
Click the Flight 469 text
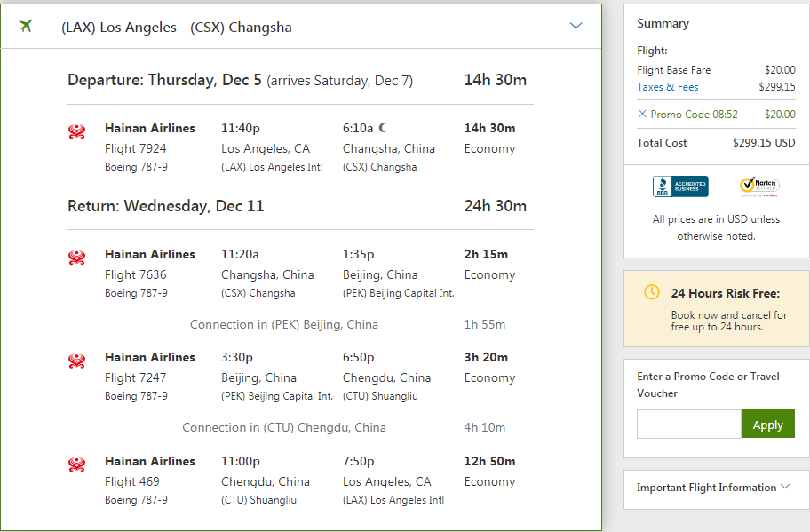(131, 482)
